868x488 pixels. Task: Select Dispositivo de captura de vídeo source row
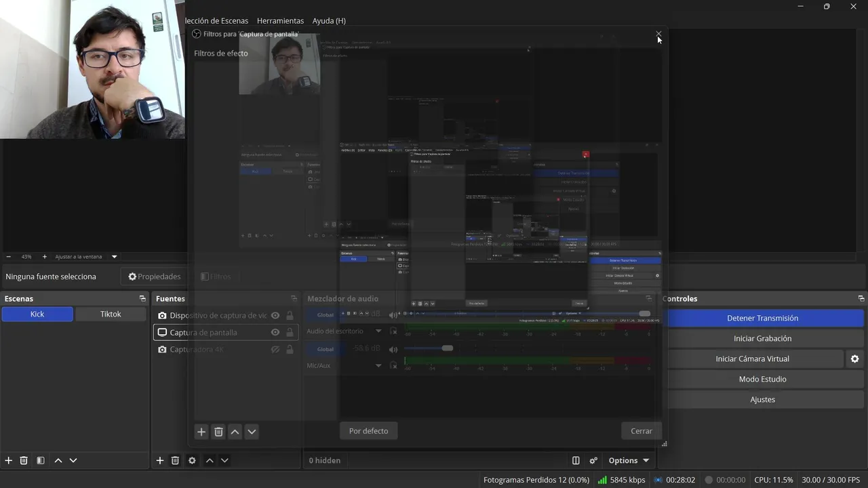point(226,315)
